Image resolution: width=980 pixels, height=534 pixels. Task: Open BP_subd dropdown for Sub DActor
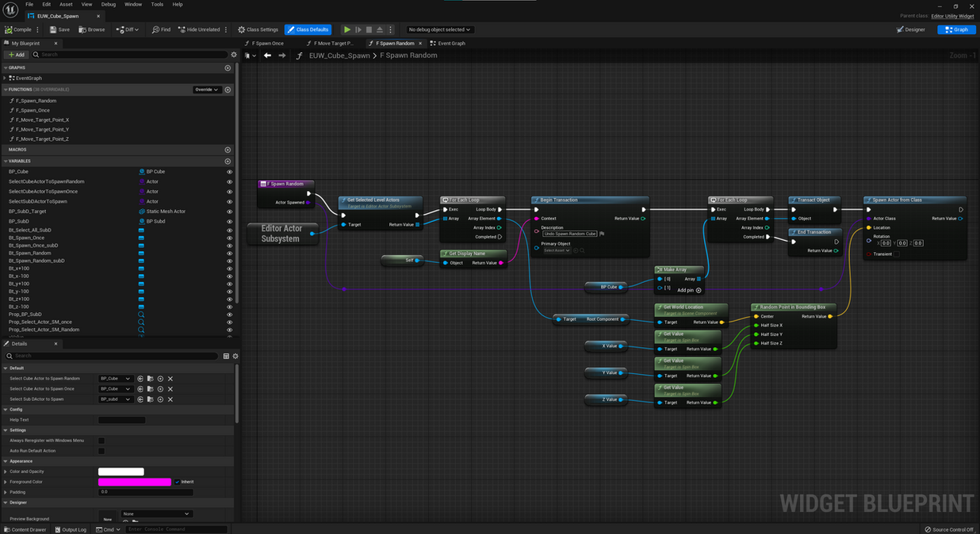pyautogui.click(x=115, y=399)
